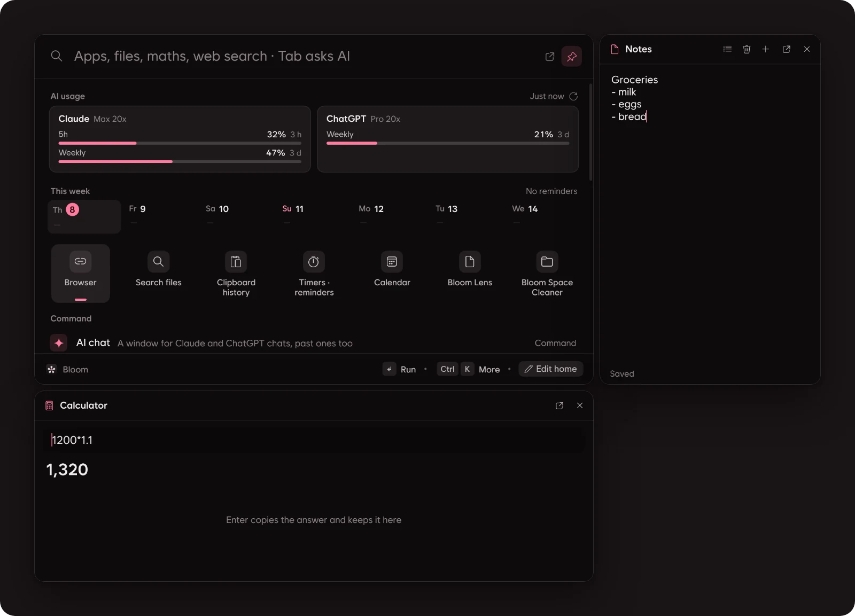This screenshot has height=616, width=855.
Task: Click the ChatGPT Weekly usage bar
Action: coord(448,143)
